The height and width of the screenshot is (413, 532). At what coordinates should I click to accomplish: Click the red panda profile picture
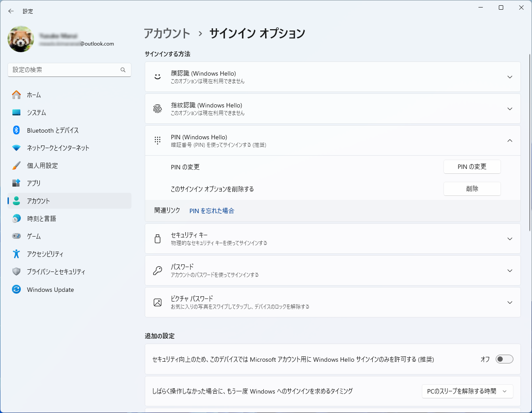pyautogui.click(x=21, y=39)
